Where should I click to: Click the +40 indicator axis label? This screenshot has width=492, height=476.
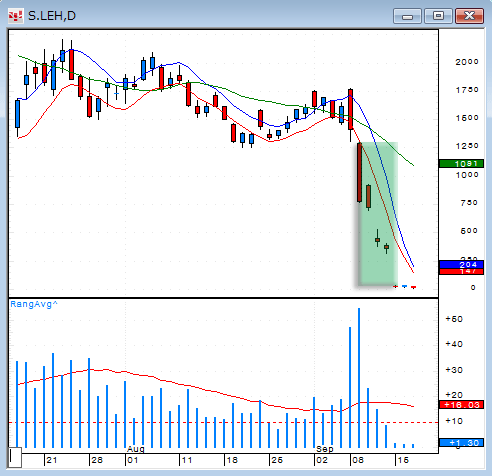coord(454,344)
